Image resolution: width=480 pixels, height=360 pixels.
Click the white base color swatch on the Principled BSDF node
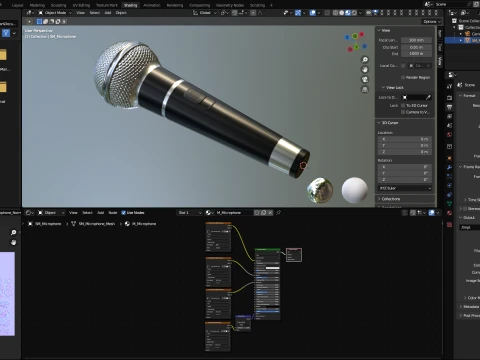pos(272,268)
